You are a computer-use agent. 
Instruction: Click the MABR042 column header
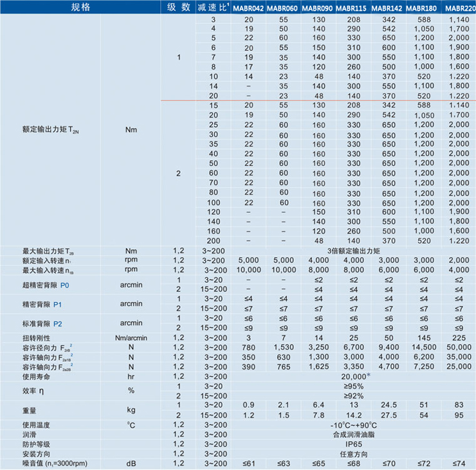pos(248,8)
